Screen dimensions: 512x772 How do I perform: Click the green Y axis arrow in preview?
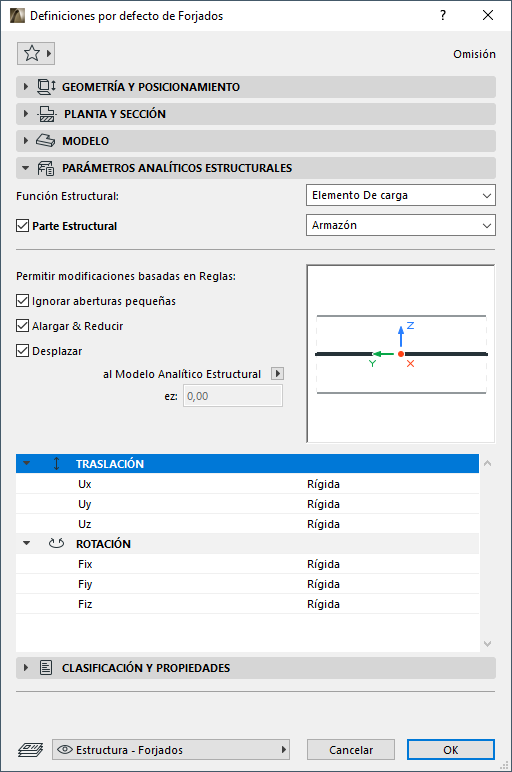click(x=383, y=354)
